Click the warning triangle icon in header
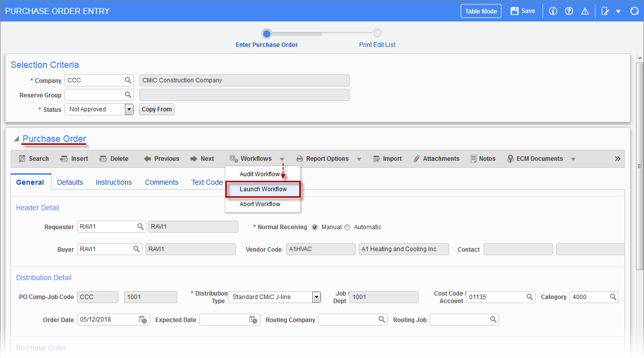The image size is (644, 358). pos(585,10)
